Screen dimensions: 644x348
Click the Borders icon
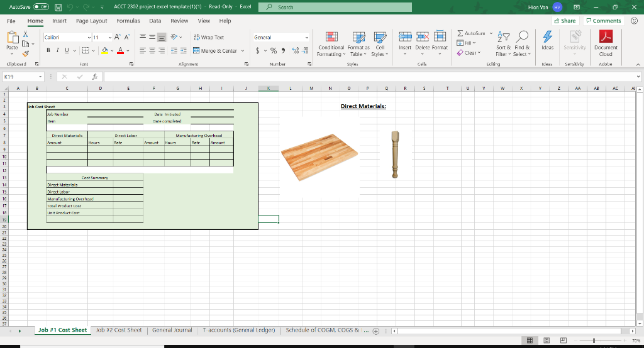coord(86,50)
